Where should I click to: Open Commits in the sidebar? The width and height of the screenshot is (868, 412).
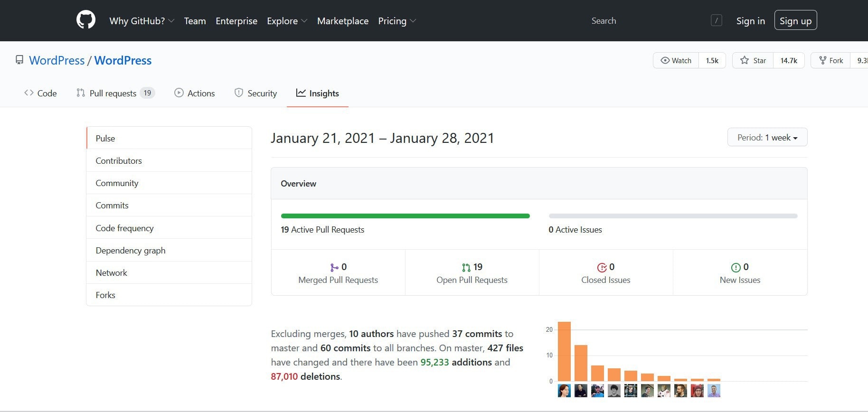click(169, 205)
